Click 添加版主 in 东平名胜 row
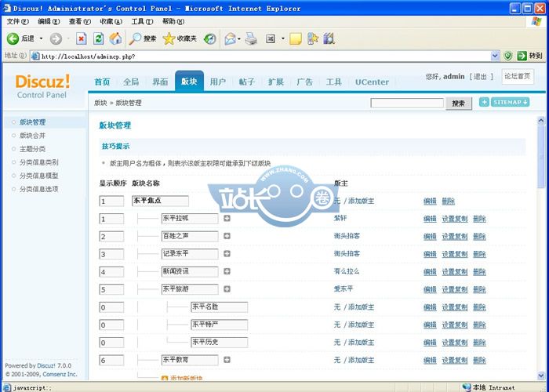The height and width of the screenshot is (392, 549). click(361, 307)
